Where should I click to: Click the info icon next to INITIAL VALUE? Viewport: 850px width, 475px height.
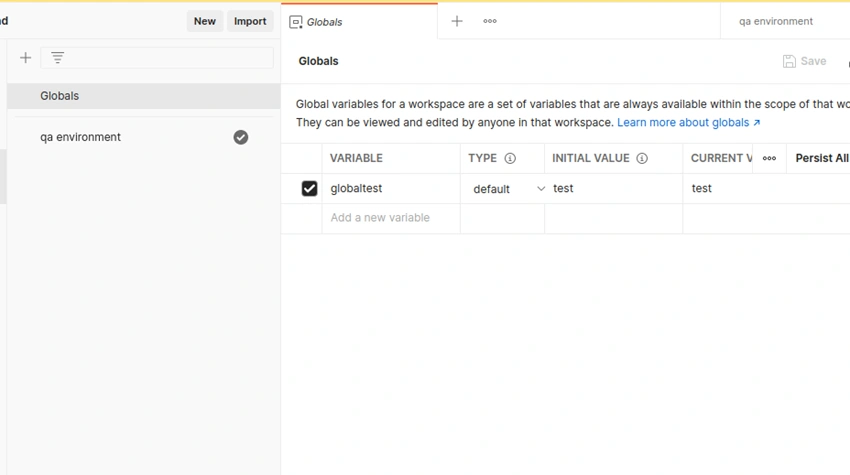pos(642,158)
